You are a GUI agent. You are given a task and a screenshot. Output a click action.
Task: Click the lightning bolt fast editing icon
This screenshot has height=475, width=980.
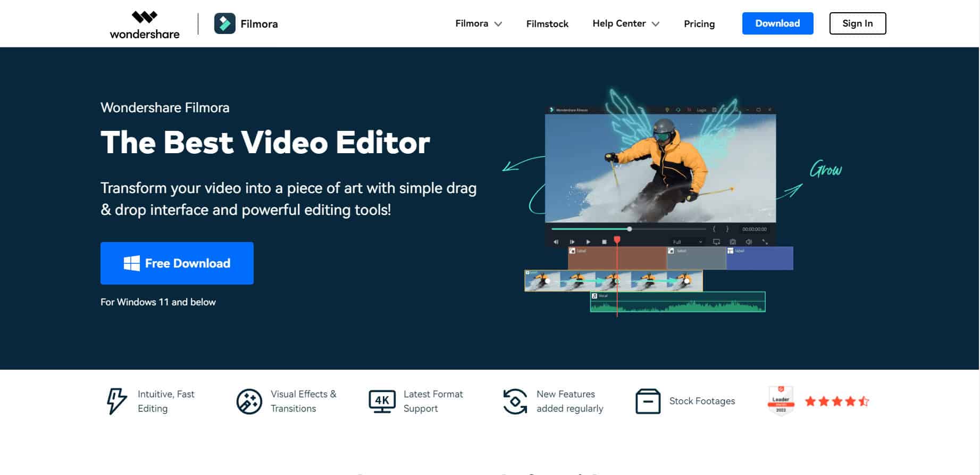pos(116,401)
